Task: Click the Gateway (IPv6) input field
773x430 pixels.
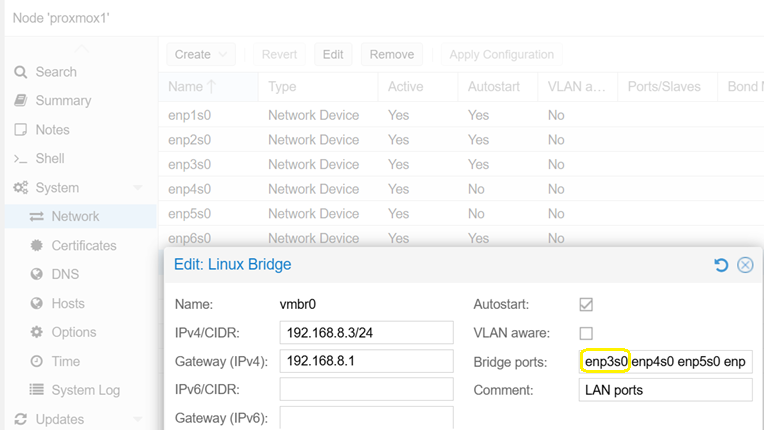Action: [366, 418]
